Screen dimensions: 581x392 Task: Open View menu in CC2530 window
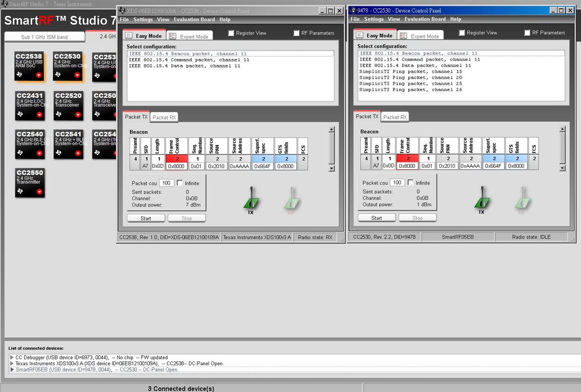pyautogui.click(x=394, y=19)
